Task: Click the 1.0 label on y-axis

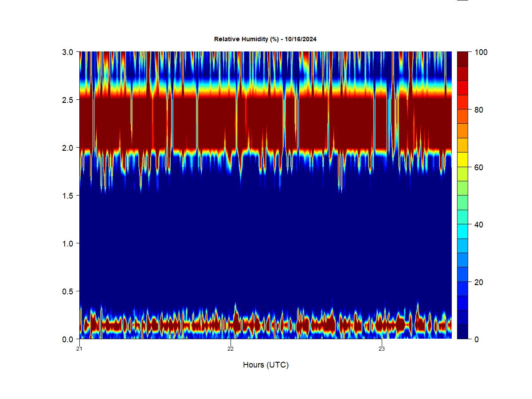Action: (x=68, y=243)
